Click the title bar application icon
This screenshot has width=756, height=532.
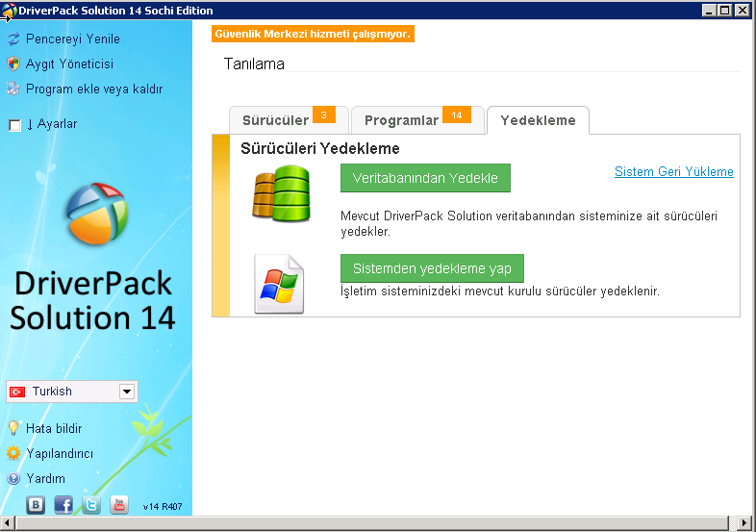[9, 11]
